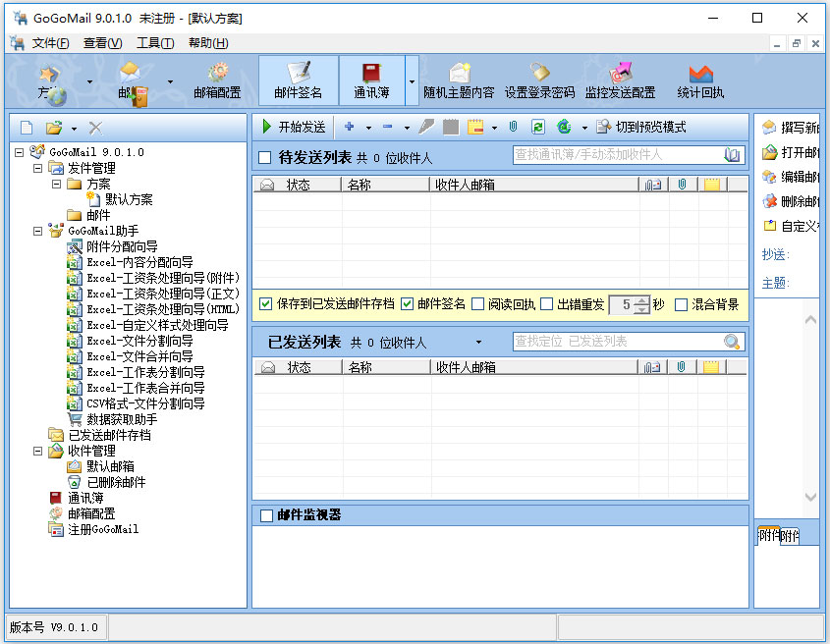The image size is (830, 644).
Task: Click the 邮箱配置 mailbox config toolbar icon
Action: tap(217, 80)
